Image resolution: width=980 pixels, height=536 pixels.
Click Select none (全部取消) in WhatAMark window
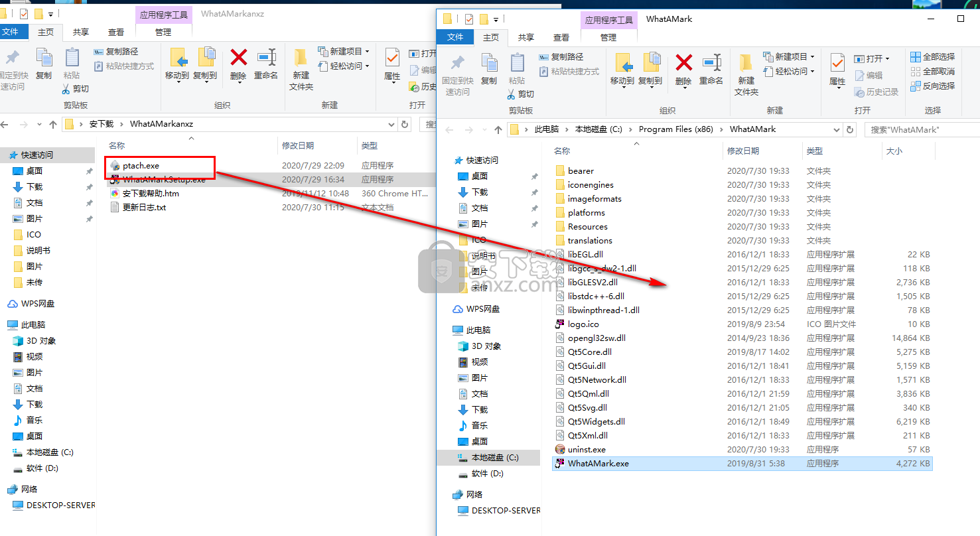point(932,72)
